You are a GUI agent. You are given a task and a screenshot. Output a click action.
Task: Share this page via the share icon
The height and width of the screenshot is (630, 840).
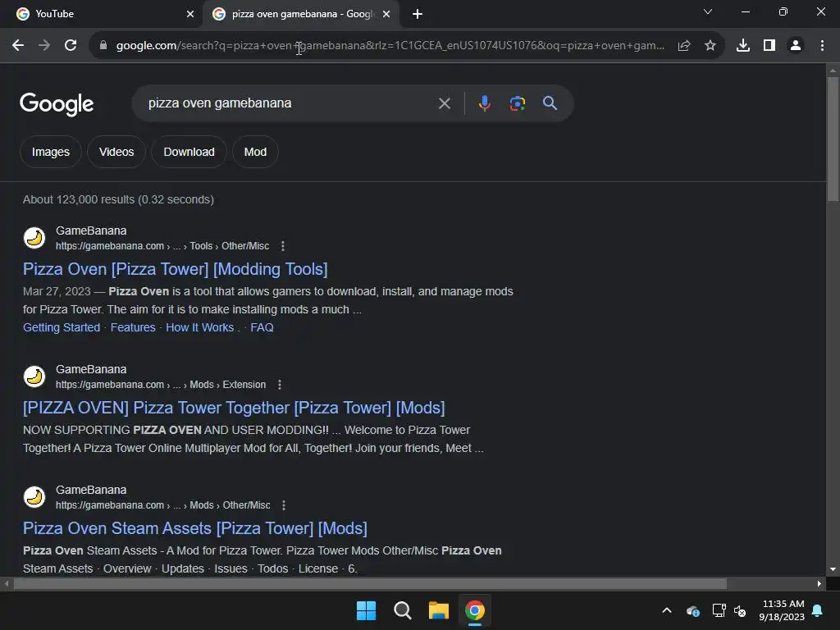tap(684, 46)
